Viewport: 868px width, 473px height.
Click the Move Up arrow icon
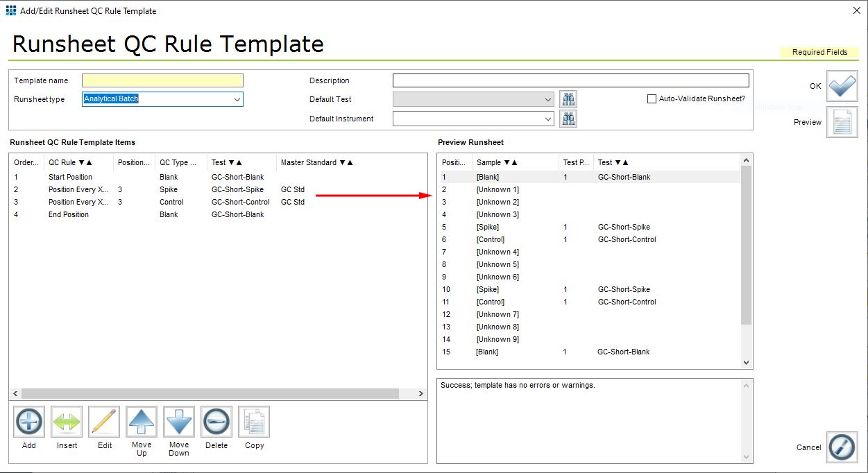pyautogui.click(x=141, y=421)
